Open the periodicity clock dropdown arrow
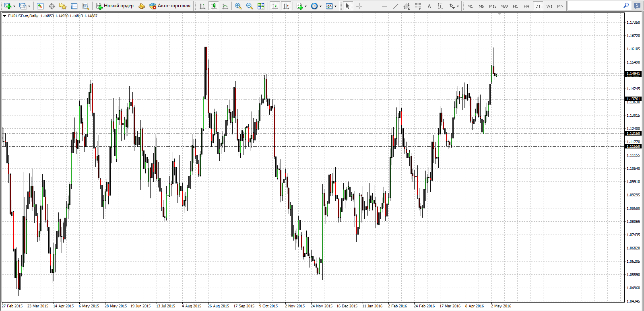 point(320,6)
